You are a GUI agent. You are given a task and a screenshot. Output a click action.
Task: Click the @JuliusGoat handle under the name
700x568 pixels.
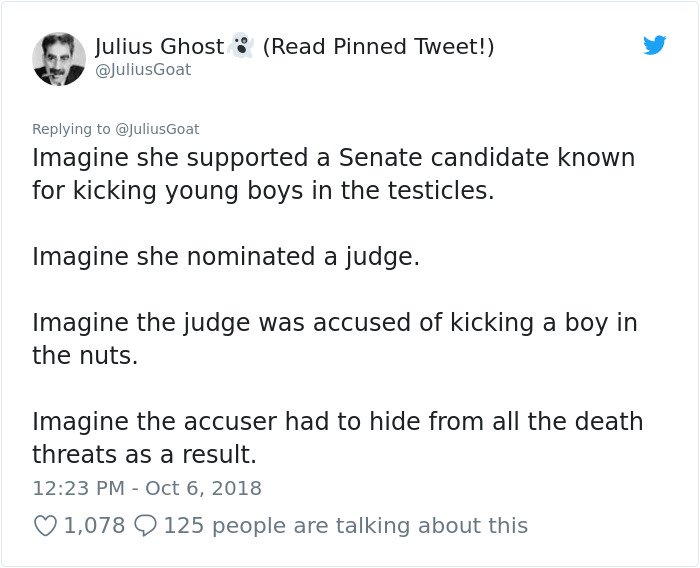click(x=143, y=70)
